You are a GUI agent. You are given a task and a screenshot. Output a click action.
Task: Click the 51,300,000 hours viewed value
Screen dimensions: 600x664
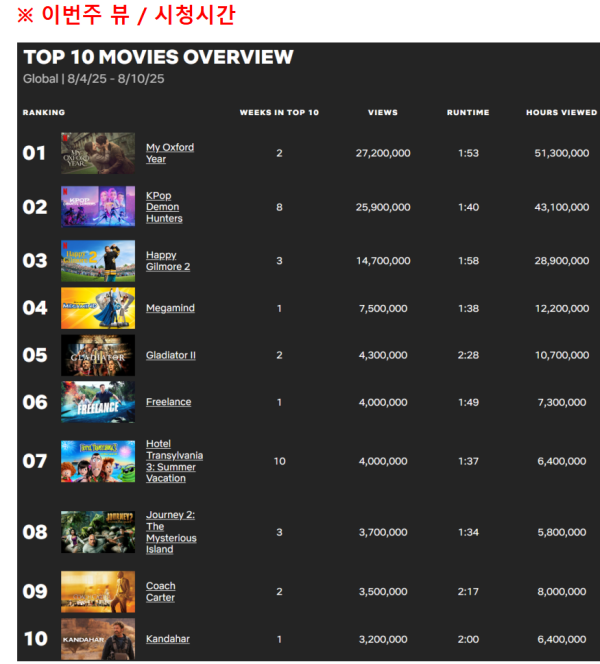point(561,153)
